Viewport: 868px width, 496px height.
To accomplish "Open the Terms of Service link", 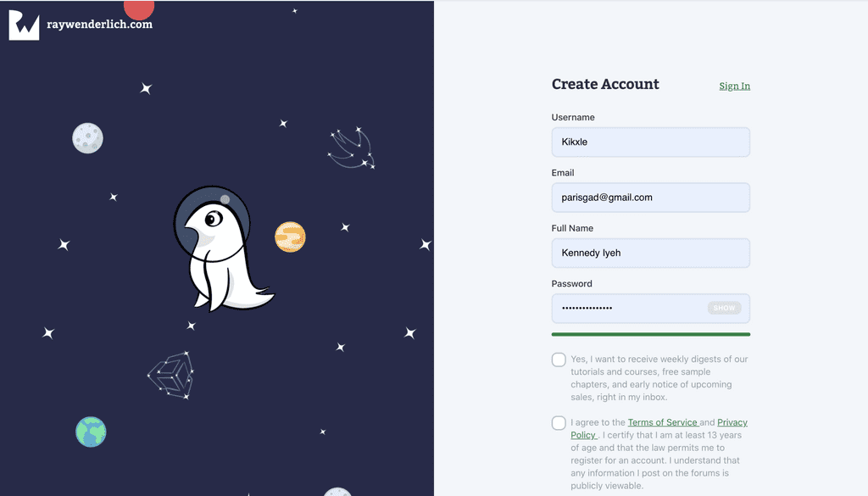I will [662, 422].
